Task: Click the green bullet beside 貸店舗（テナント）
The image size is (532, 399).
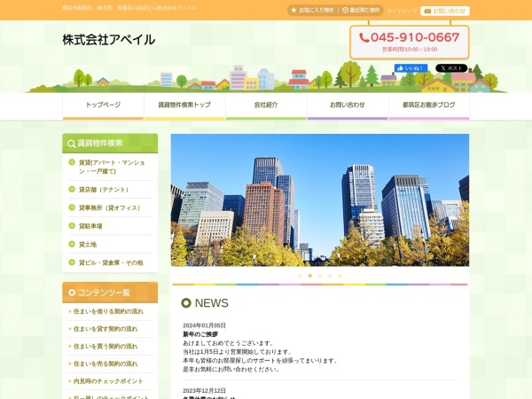Action: (x=72, y=189)
